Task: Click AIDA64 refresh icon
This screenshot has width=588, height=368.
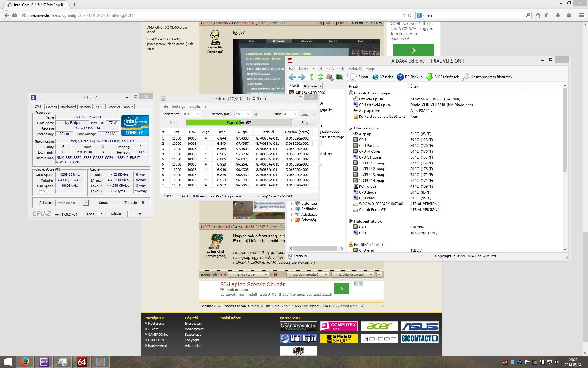Action: tap(320, 77)
